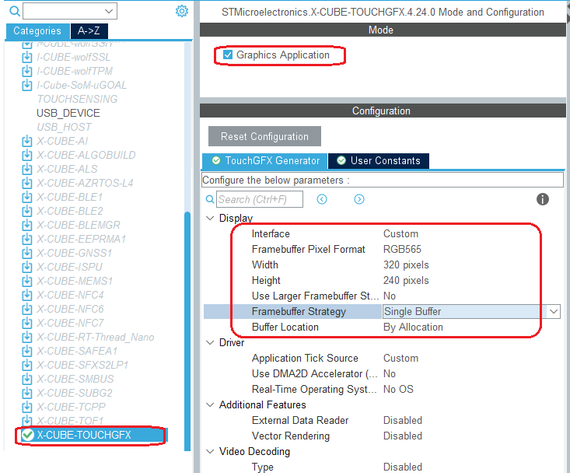570x473 pixels.
Task: Click green check icon beside X-CUBE-TOUCHGFX
Action: (x=28, y=435)
